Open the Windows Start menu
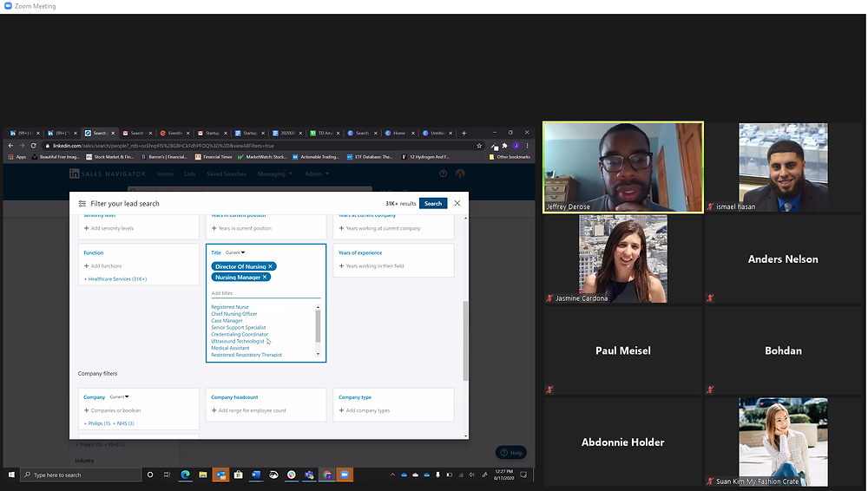868x491 pixels. [11, 475]
